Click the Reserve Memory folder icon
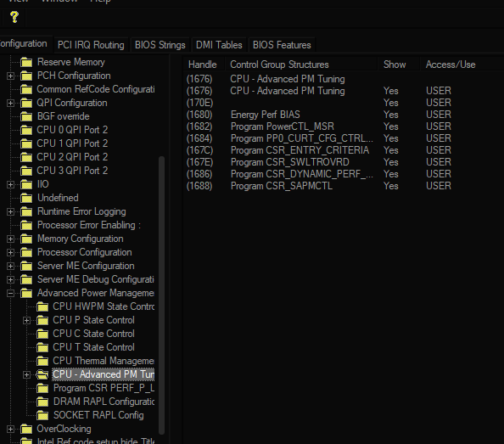504x444 pixels. (x=26, y=62)
